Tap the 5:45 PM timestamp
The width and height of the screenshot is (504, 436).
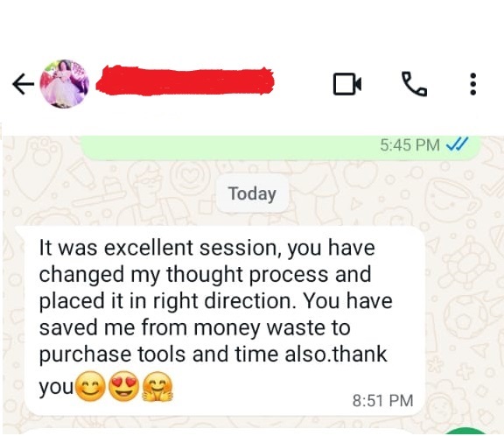[409, 144]
